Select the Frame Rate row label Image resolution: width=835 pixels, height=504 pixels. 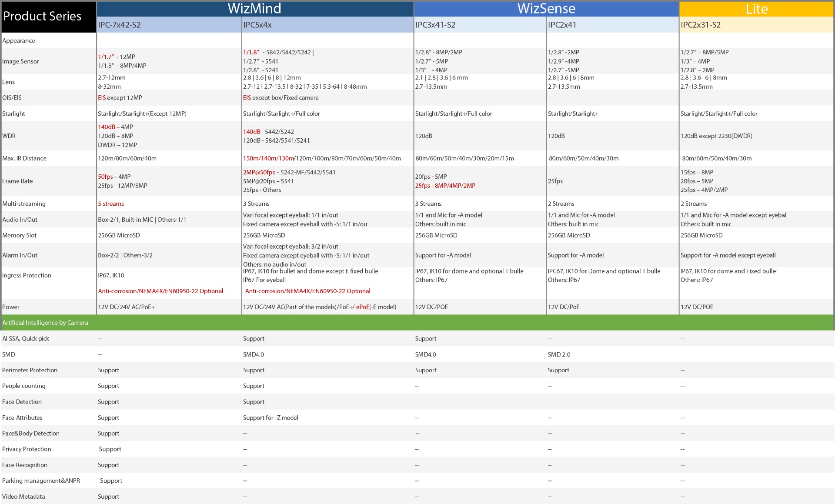pyautogui.click(x=17, y=181)
